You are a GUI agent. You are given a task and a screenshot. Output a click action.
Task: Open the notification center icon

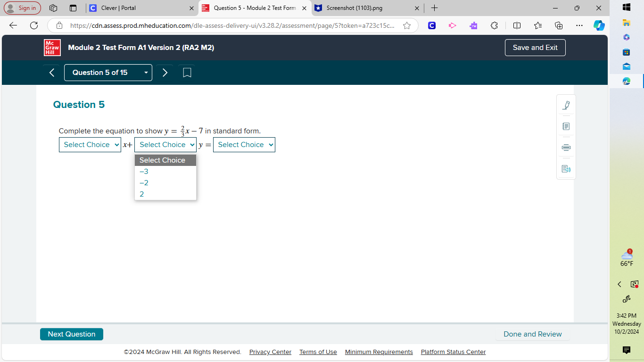click(627, 350)
